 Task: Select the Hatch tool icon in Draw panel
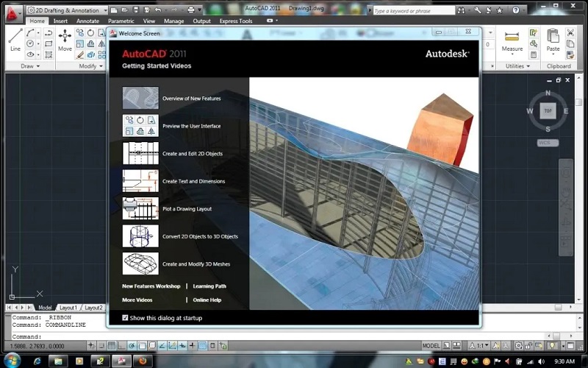point(49,54)
